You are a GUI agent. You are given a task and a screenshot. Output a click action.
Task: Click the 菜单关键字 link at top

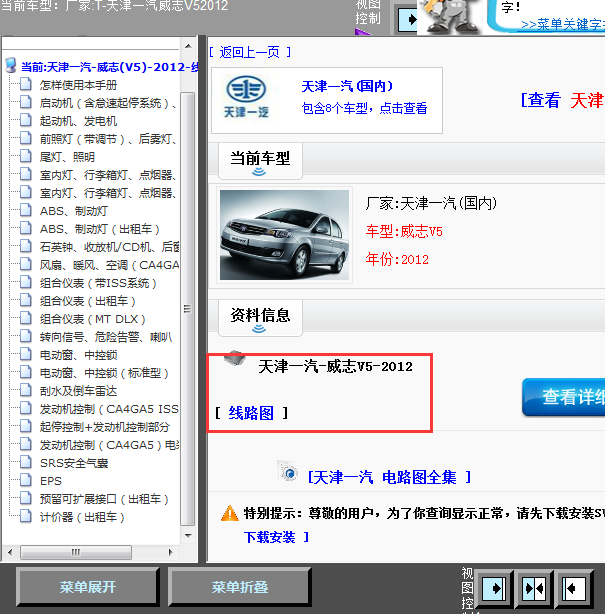(563, 24)
